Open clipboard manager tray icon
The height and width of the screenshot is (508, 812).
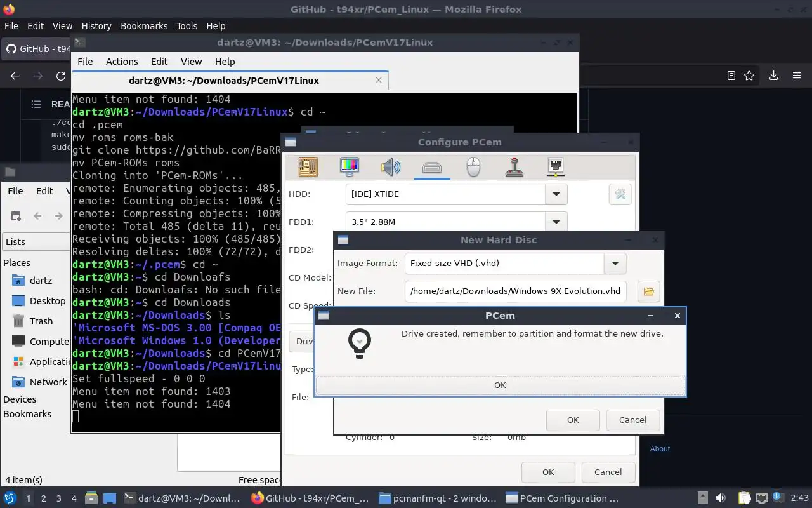tap(744, 498)
